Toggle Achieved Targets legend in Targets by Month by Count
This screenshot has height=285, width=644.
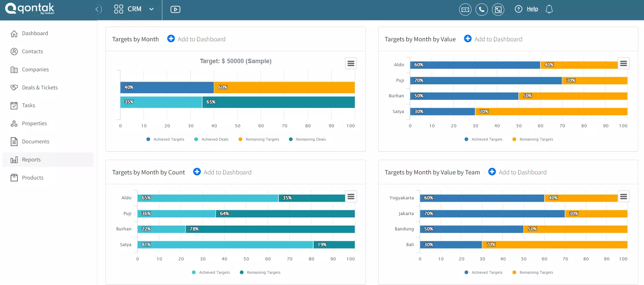click(x=211, y=272)
